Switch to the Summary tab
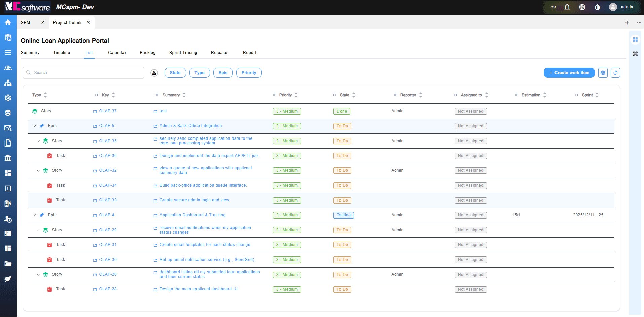The height and width of the screenshot is (317, 644). click(x=30, y=53)
